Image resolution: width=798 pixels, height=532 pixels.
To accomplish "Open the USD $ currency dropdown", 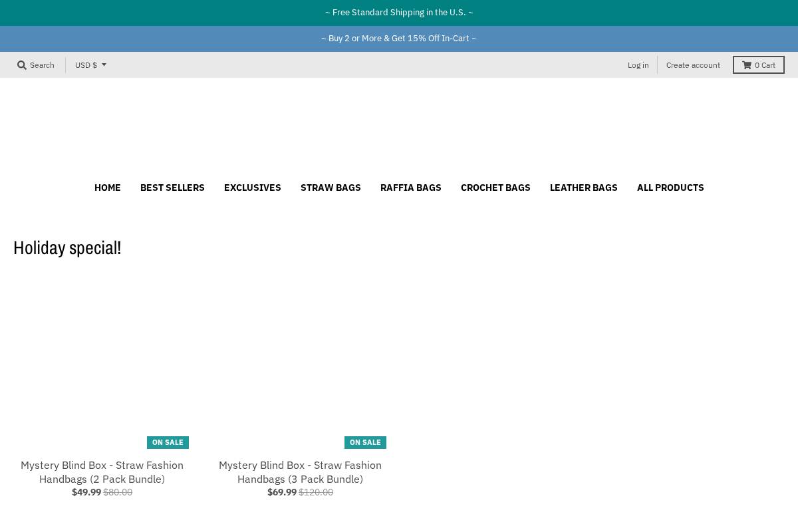I will click(86, 65).
